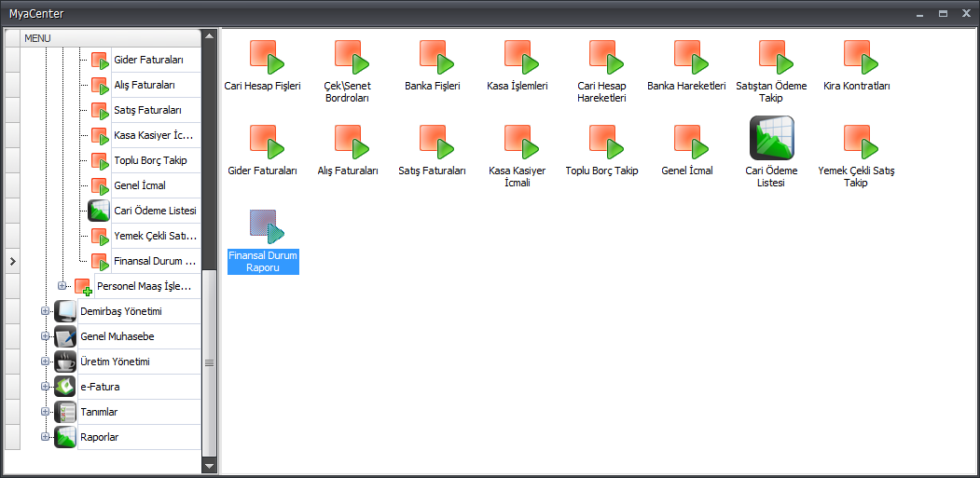Open Cari Ödeme Listesi chart icon in main panel
Image resolution: width=980 pixels, height=478 pixels.
tap(772, 138)
